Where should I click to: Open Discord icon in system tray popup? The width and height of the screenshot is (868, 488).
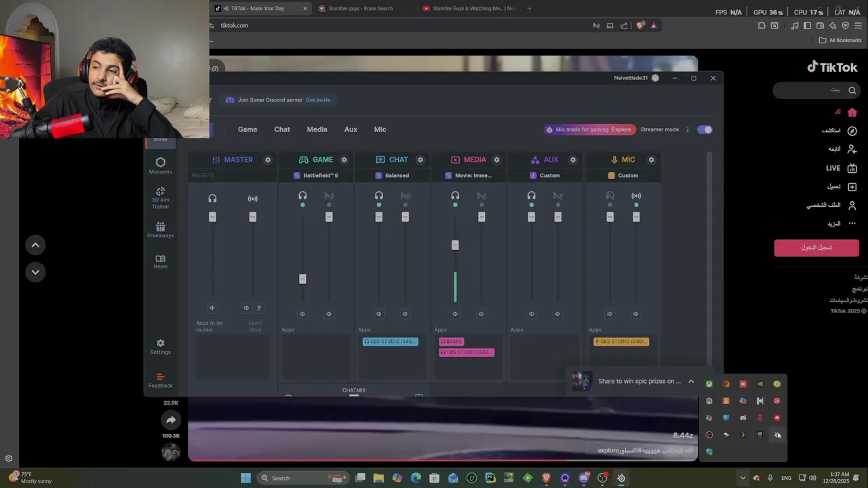coord(743,418)
